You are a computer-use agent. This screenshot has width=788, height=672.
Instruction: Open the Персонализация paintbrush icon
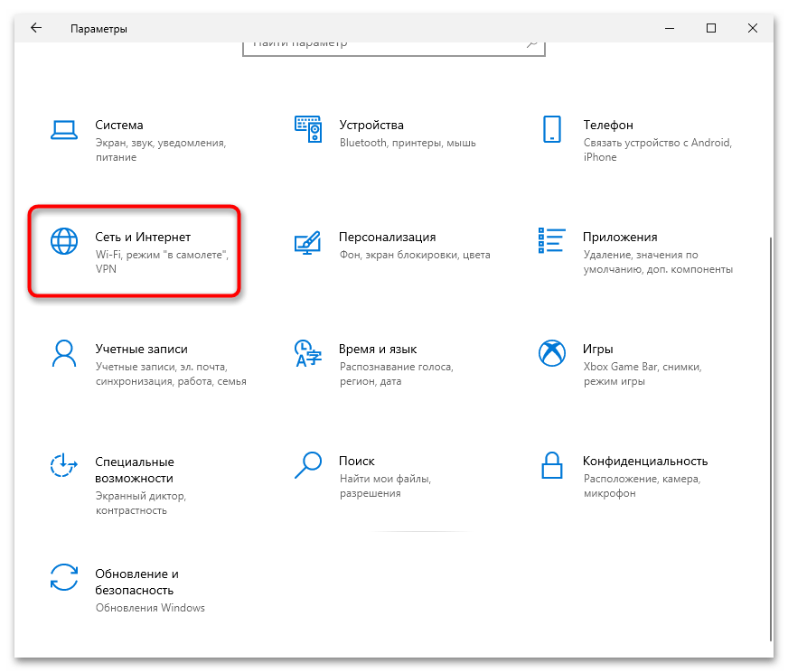pyautogui.click(x=307, y=242)
